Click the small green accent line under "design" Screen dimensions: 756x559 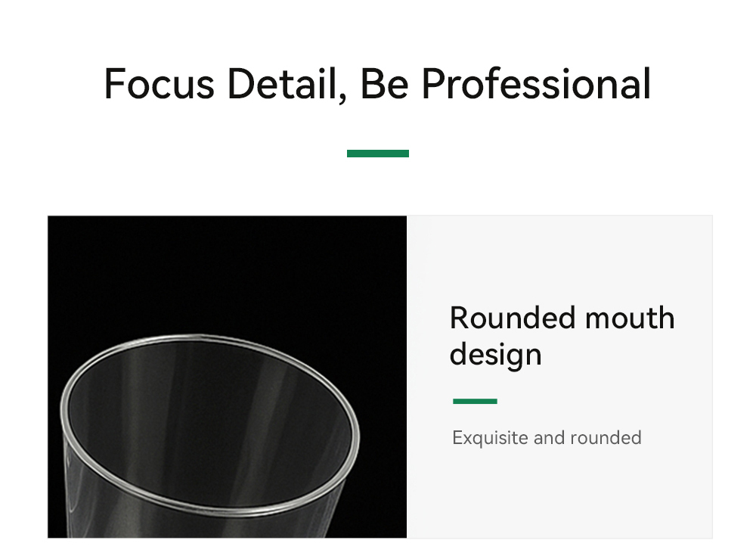click(475, 401)
